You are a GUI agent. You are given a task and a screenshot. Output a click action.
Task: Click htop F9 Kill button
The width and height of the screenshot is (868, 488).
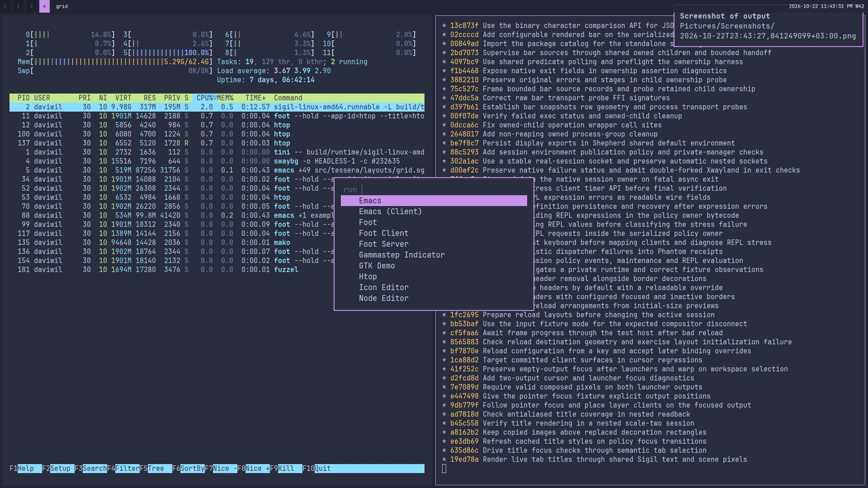pos(286,469)
